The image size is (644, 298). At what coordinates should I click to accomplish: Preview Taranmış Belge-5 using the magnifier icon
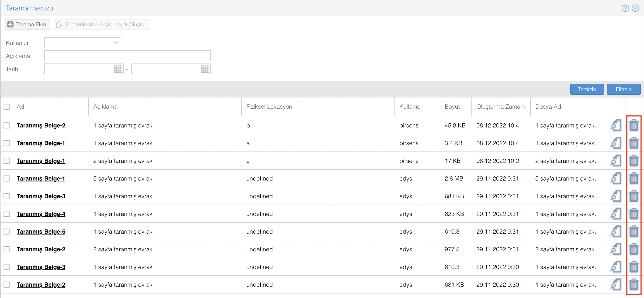[616, 231]
